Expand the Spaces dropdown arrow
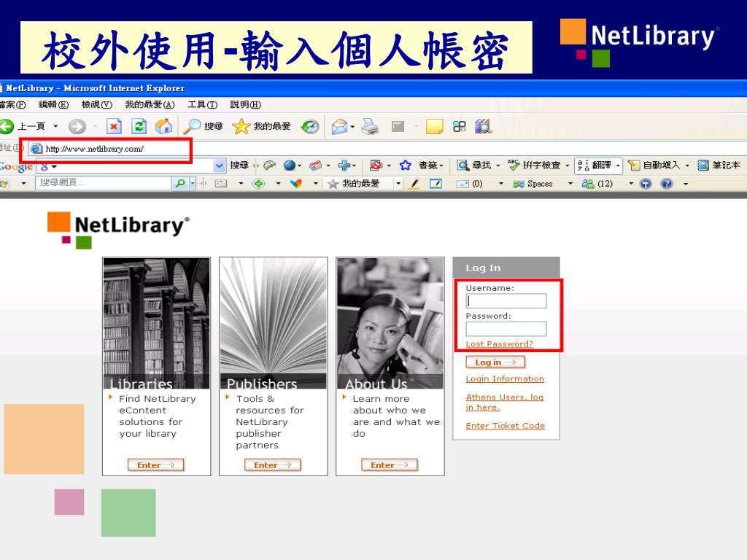This screenshot has height=560, width=747. point(570,184)
